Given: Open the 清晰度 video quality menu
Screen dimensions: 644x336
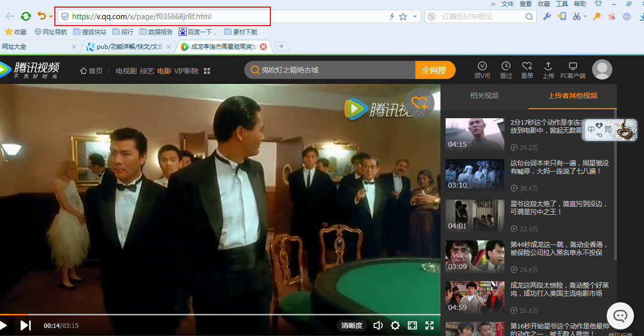Looking at the screenshot, I should point(351,325).
